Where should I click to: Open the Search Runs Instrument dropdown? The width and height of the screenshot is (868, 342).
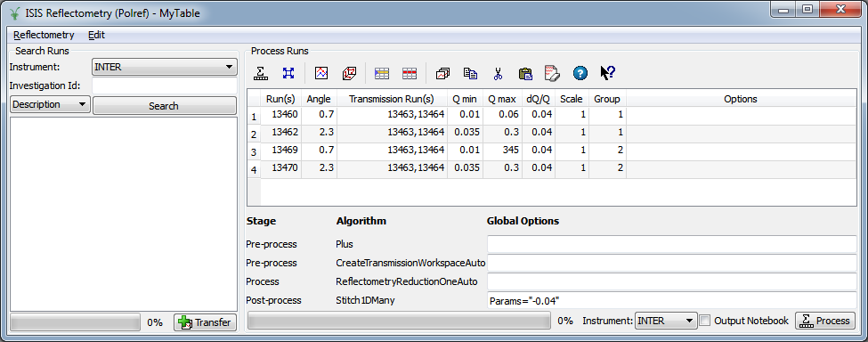point(164,67)
